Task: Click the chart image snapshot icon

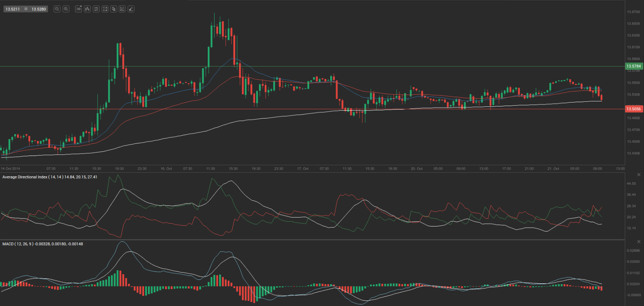Action: tap(105, 9)
